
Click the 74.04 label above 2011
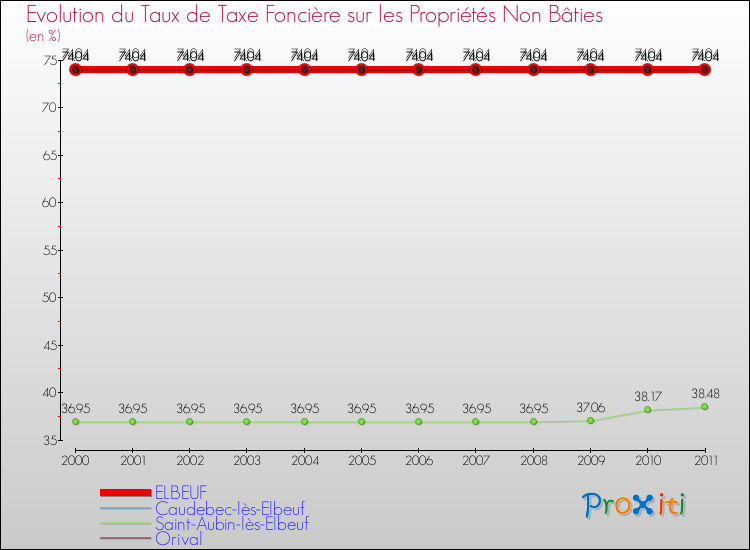(x=706, y=55)
